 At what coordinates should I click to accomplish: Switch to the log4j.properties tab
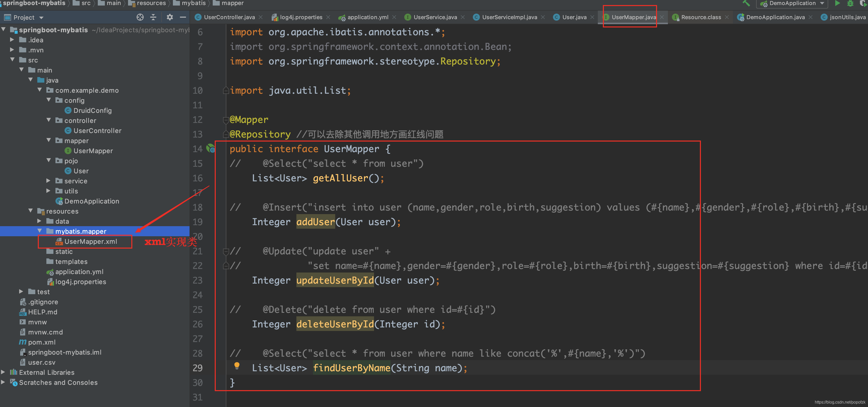[x=301, y=17]
